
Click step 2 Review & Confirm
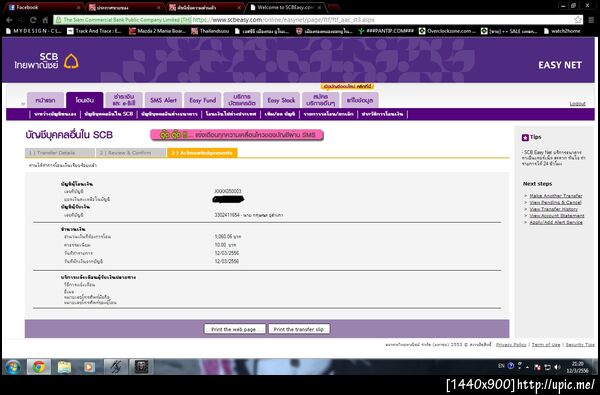[x=130, y=153]
